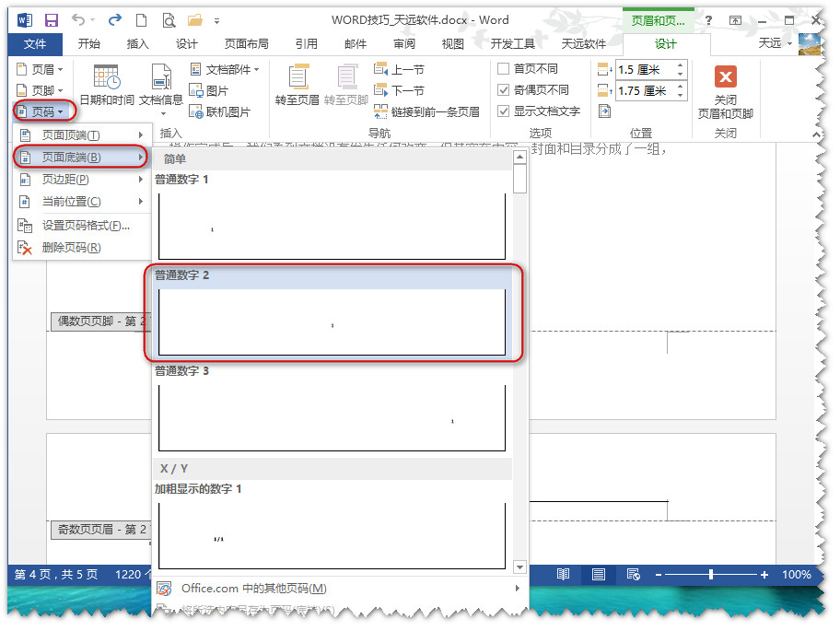840x631 pixels.
Task: Open the Page Layout (页面布局) tab
Action: (246, 44)
